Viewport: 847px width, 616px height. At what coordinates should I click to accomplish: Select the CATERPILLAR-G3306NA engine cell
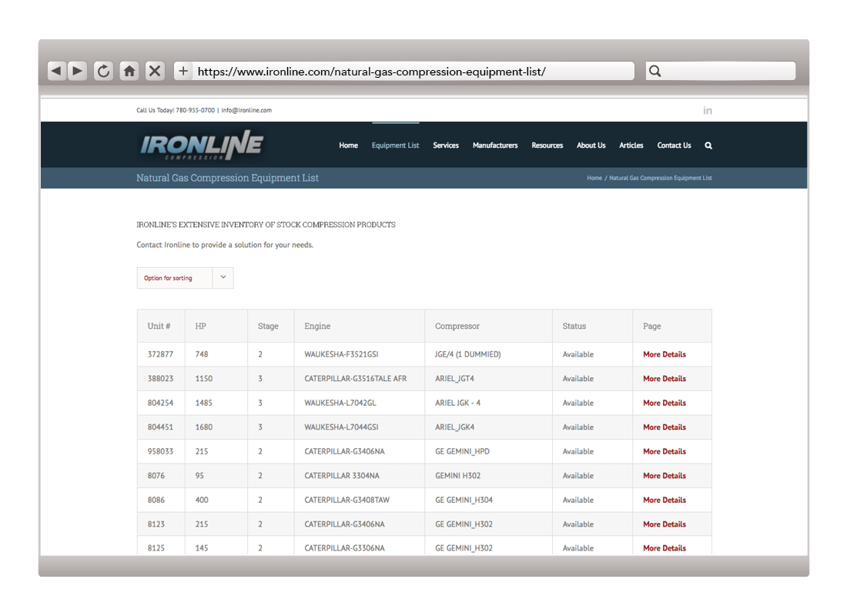pos(360,546)
